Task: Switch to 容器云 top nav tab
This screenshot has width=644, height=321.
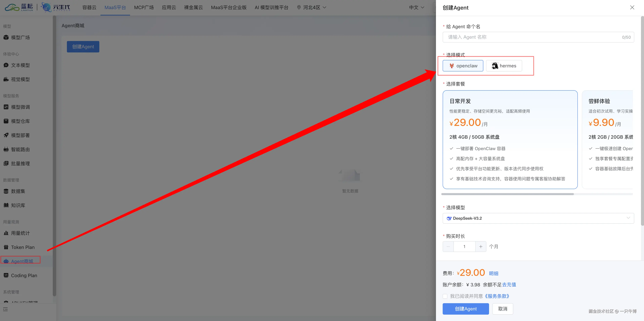Action: (x=89, y=8)
